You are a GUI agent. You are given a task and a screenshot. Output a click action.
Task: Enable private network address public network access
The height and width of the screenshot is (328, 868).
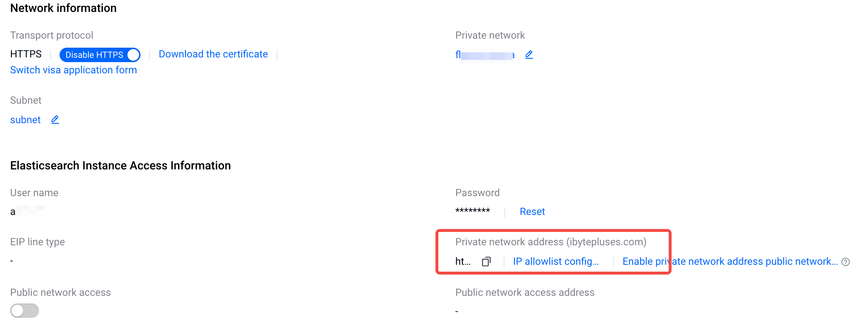[x=730, y=262]
